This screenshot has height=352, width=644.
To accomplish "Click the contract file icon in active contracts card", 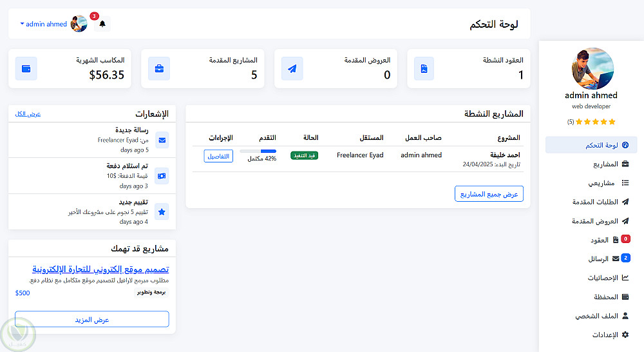I will [424, 69].
